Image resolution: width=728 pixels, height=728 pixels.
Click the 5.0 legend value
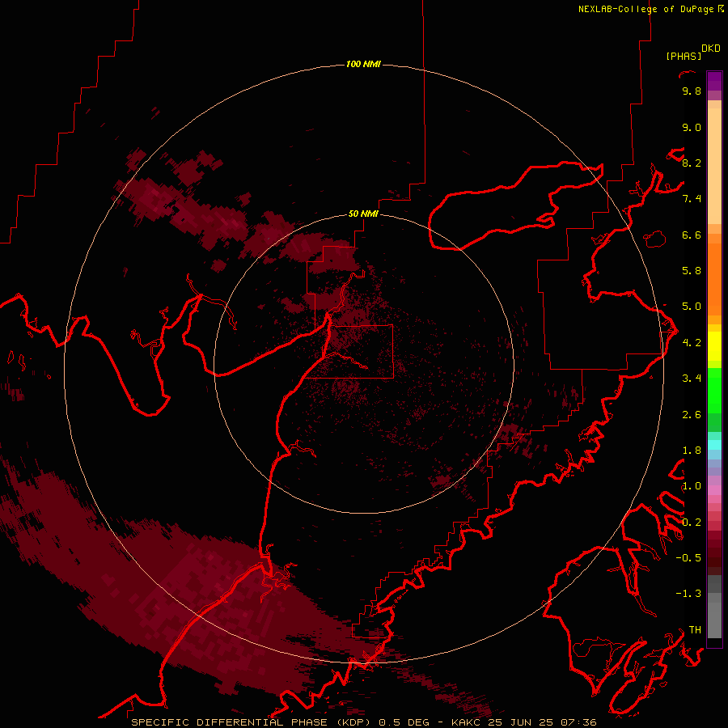[x=692, y=307]
